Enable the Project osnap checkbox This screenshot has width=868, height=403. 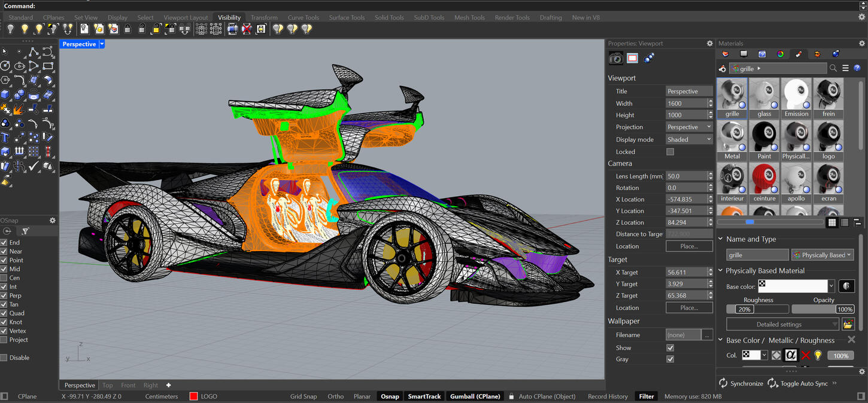tap(4, 340)
